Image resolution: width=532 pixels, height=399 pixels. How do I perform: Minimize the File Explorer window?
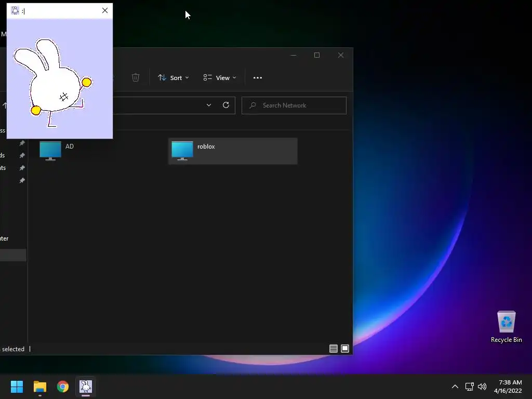pos(294,55)
